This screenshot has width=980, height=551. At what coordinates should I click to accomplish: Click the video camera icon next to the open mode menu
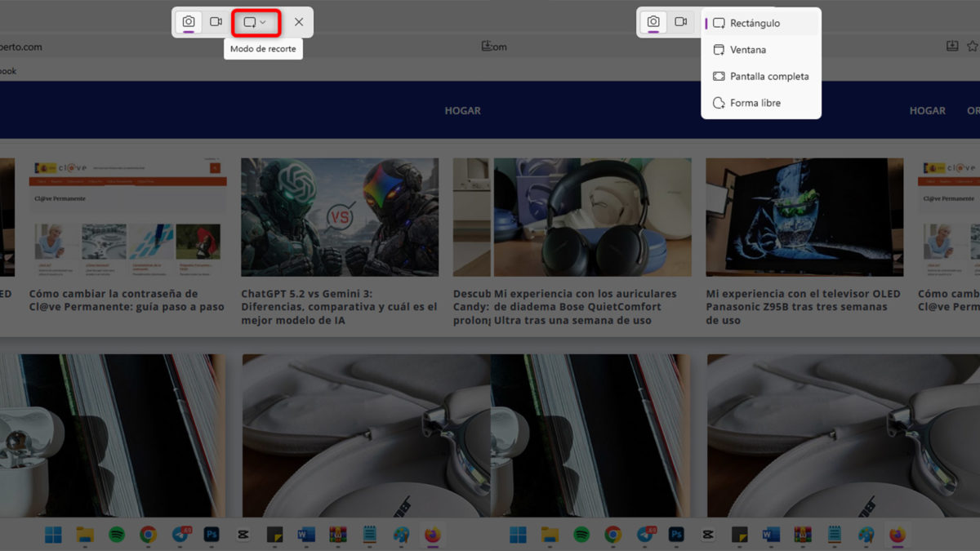(680, 22)
